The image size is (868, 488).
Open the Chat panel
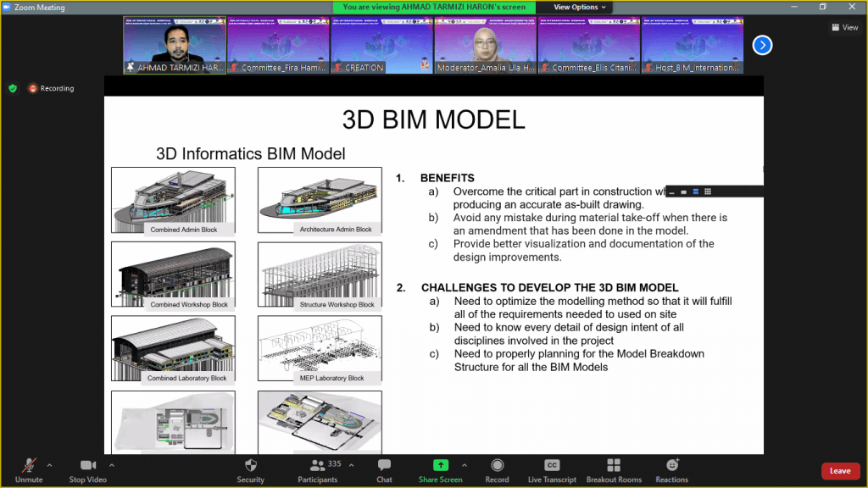coord(384,469)
